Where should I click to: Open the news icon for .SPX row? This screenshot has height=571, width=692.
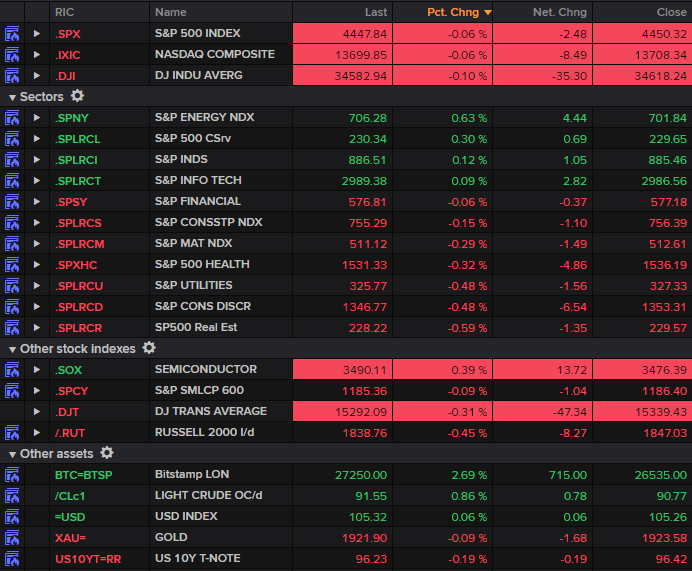click(x=12, y=34)
